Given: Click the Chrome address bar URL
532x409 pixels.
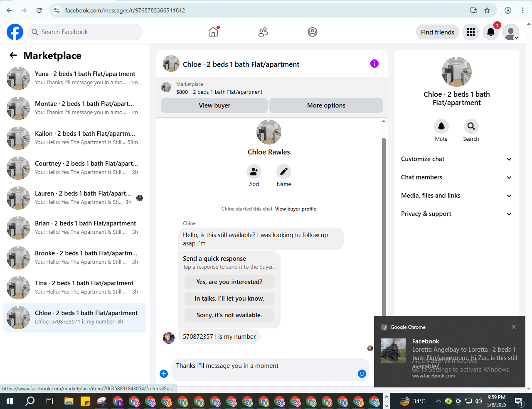Looking at the screenshot, I should coord(125,10).
